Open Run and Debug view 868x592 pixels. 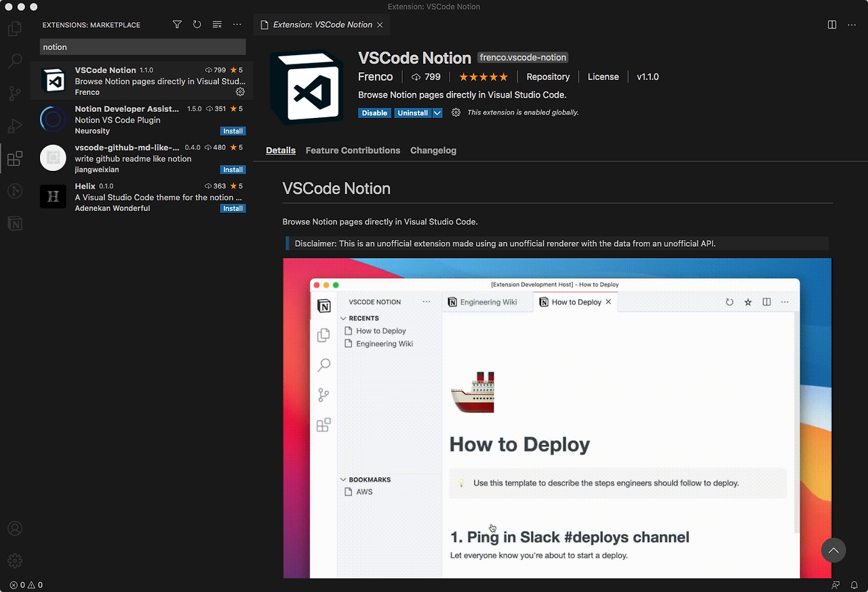pyautogui.click(x=15, y=126)
